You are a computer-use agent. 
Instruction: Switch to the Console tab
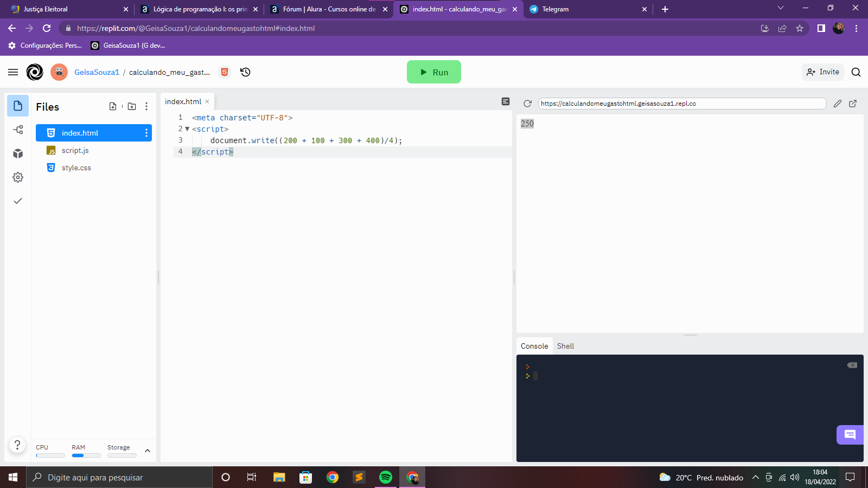534,346
